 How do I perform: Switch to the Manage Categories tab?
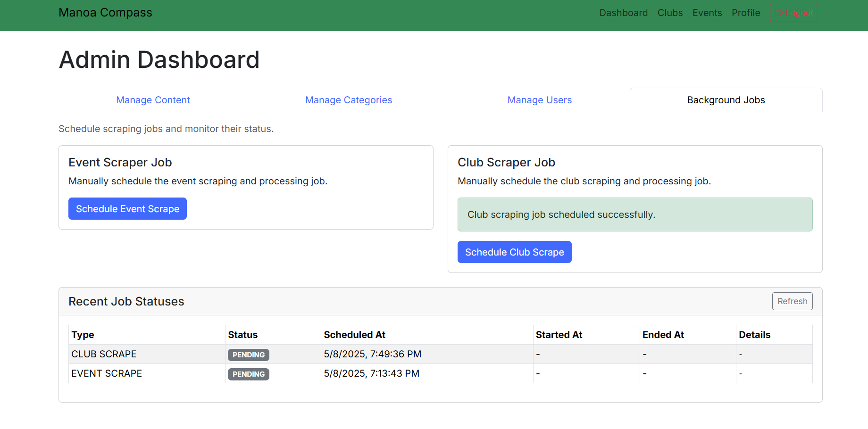click(x=349, y=100)
